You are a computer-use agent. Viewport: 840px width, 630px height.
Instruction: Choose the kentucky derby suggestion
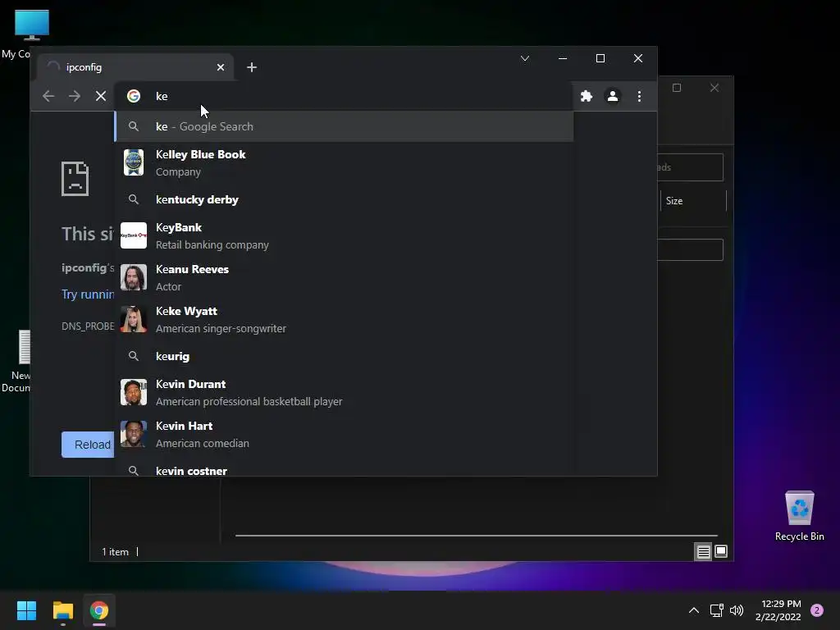[344, 199]
